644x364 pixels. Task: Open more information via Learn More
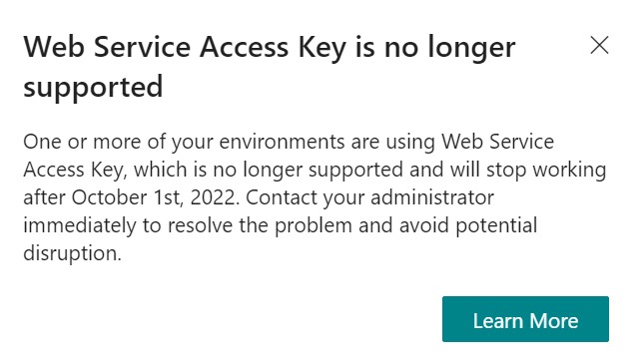coord(525,319)
